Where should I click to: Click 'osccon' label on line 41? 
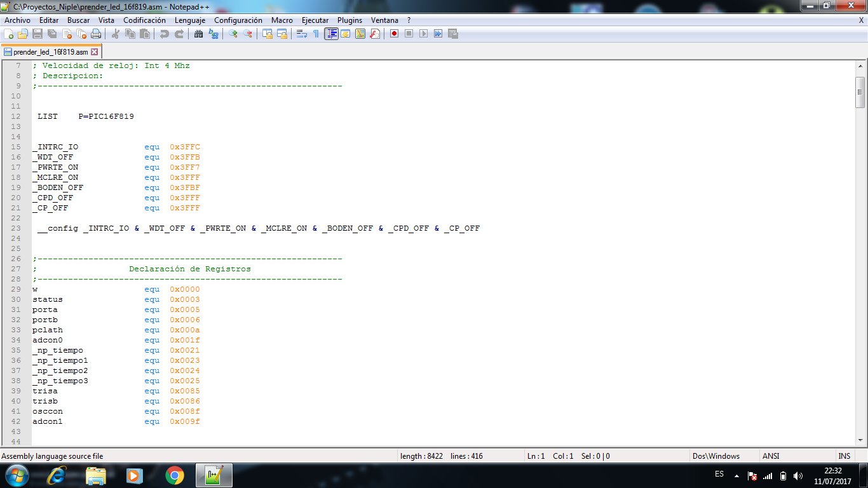(x=48, y=411)
